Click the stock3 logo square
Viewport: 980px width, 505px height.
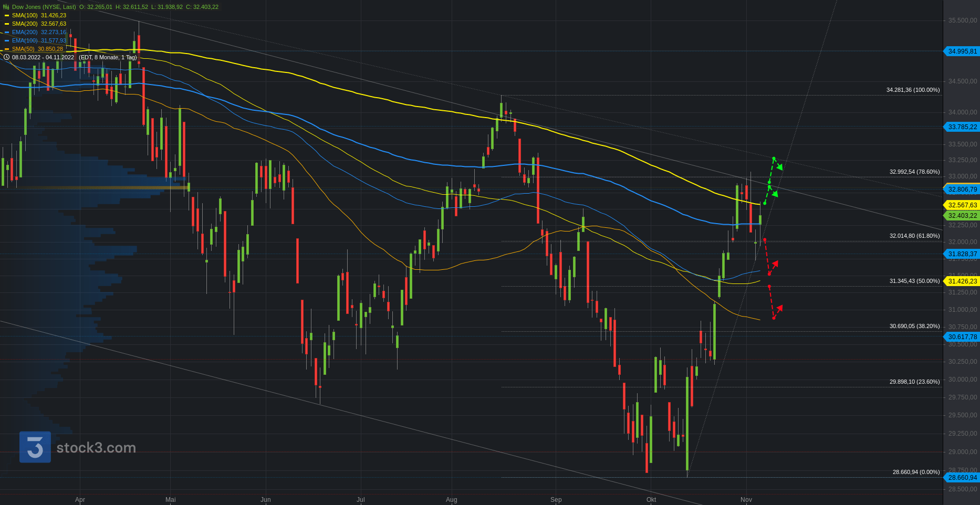(35, 447)
